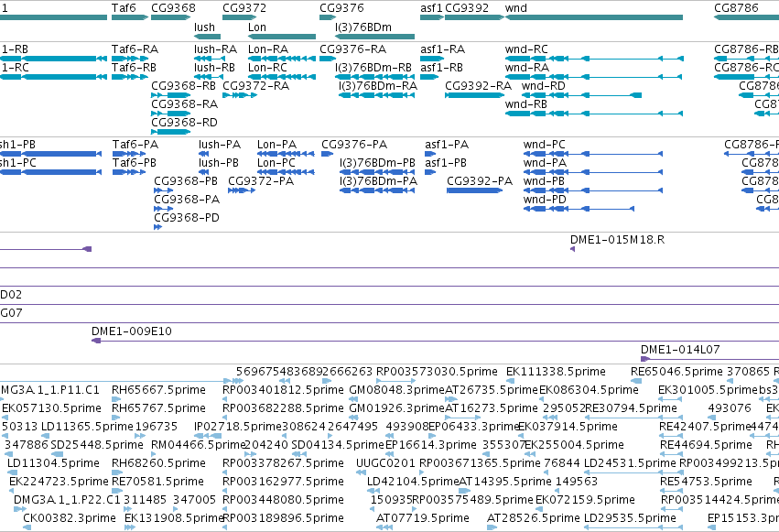Select the Lon-PC protein
This screenshot has height=532, width=779.
pos(286,172)
